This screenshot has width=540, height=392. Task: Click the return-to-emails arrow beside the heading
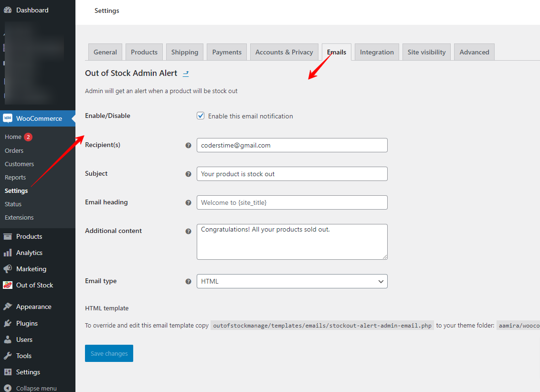(x=186, y=74)
